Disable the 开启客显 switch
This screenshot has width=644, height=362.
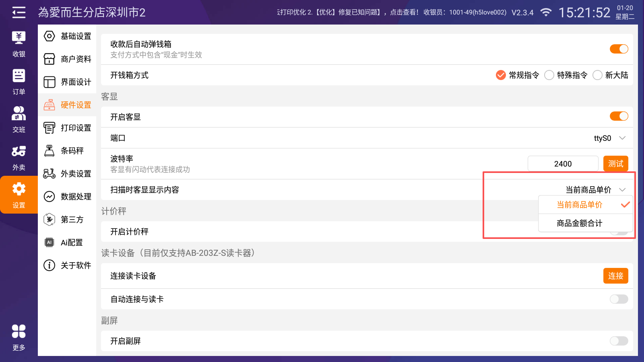coord(619,116)
